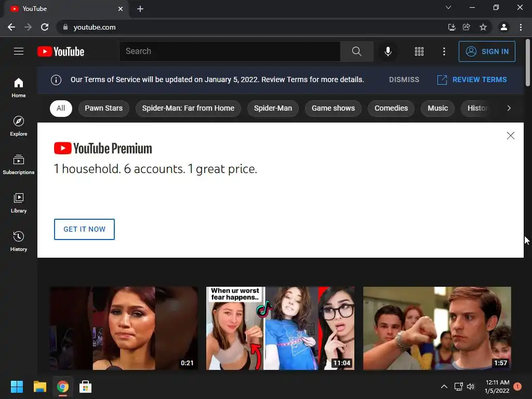The height and width of the screenshot is (399, 532).
Task: Click Chrome icon in taskbar
Action: 63,387
